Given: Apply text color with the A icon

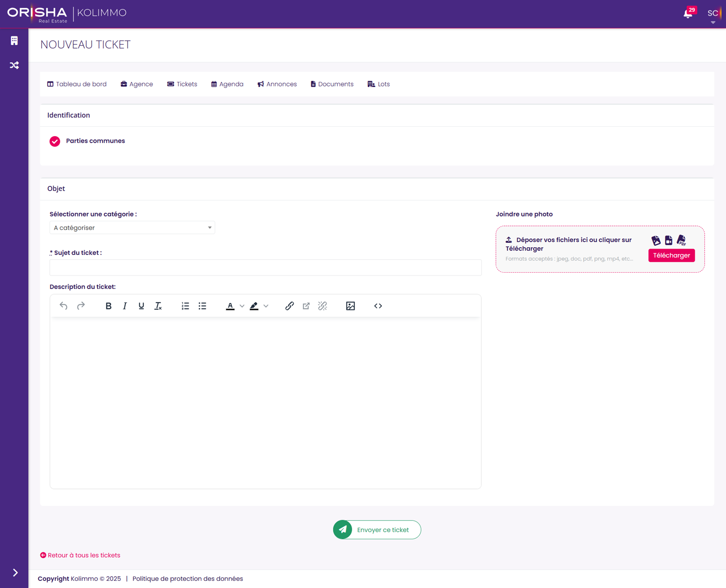Looking at the screenshot, I should [230, 306].
